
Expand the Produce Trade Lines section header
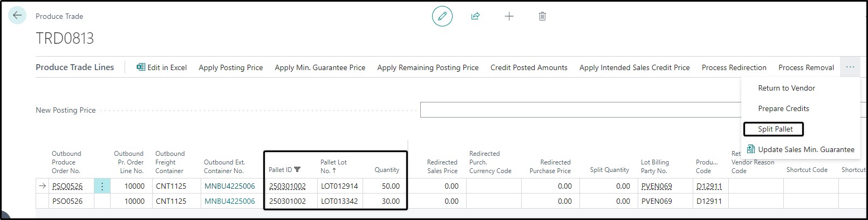pyautogui.click(x=75, y=67)
